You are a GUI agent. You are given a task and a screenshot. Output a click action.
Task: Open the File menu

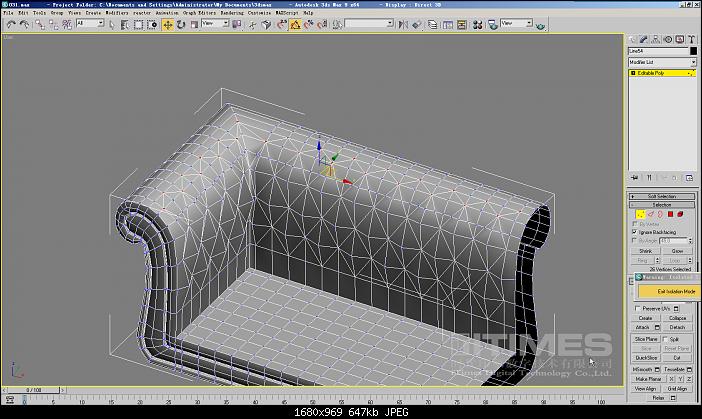8,13
